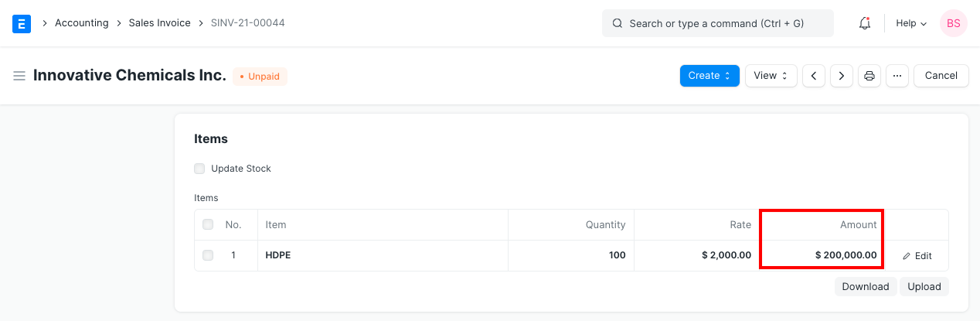This screenshot has height=321, width=980.
Task: Open the three-dot more options menu
Action: [897, 76]
